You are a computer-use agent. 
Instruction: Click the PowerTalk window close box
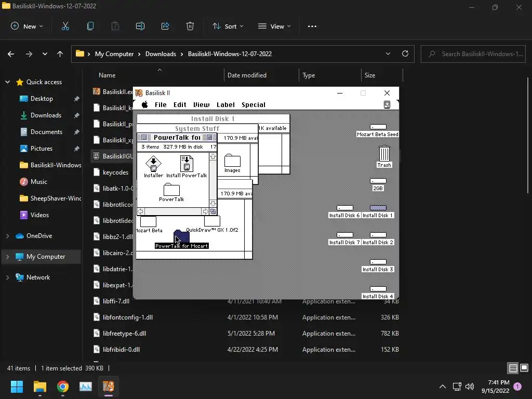point(144,137)
